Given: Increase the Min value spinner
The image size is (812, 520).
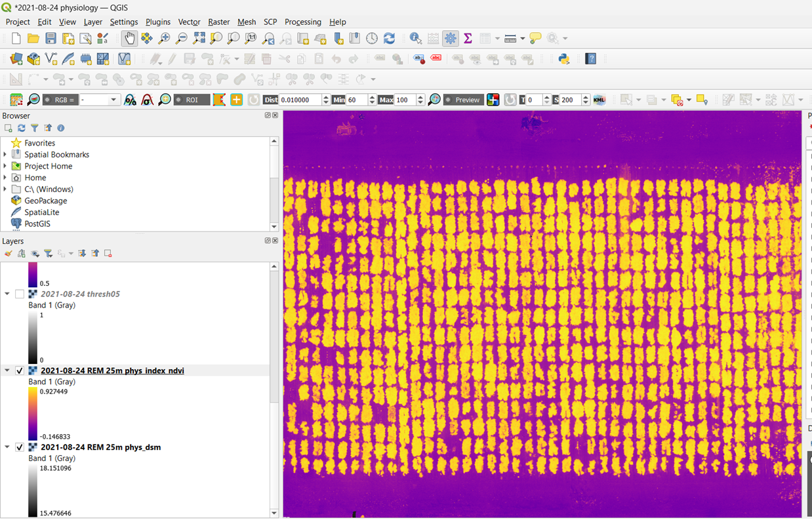Looking at the screenshot, I should [x=372, y=97].
